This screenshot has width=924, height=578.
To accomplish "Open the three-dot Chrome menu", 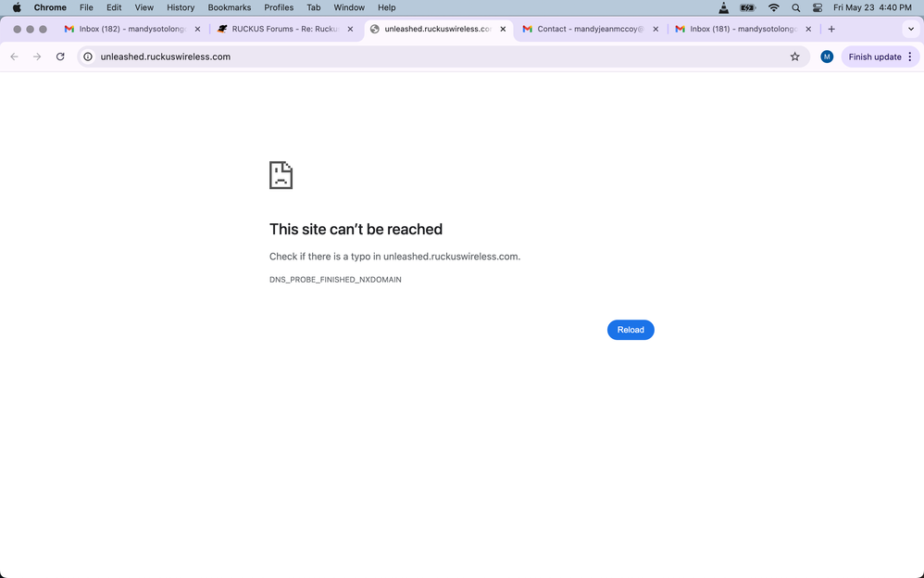I will tap(910, 57).
